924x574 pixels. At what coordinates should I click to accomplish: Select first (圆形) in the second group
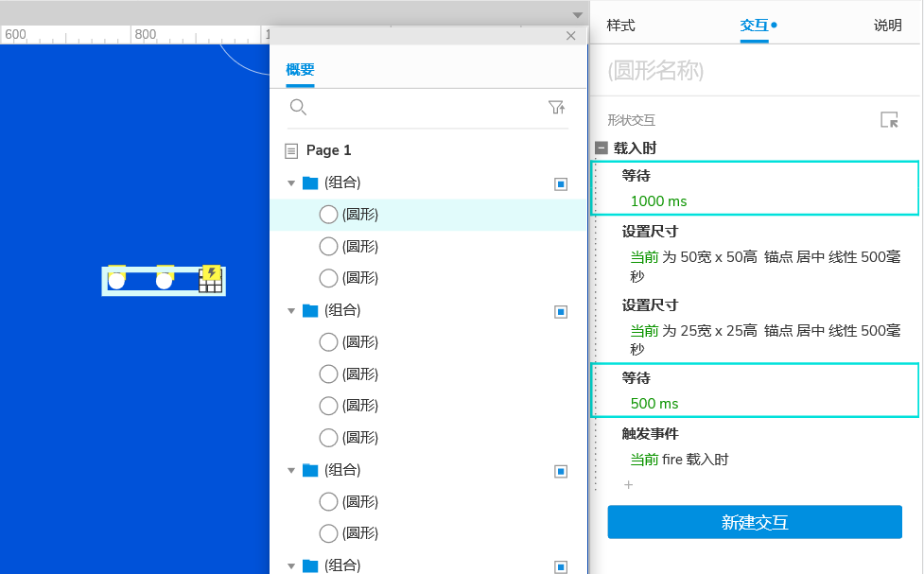[428, 341]
